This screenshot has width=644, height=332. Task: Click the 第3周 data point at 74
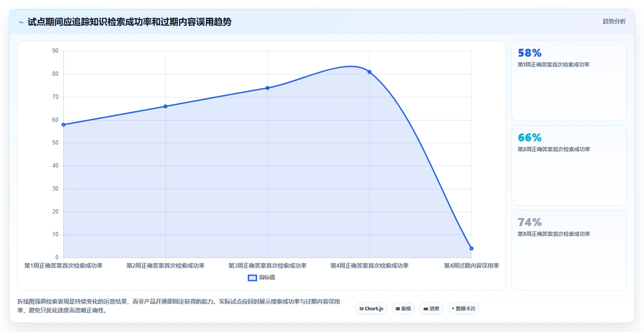tap(267, 88)
